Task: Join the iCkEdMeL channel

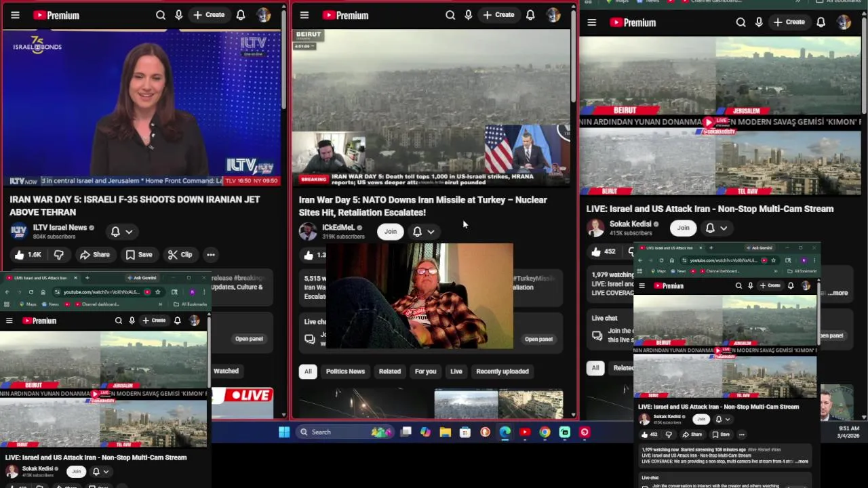Action: (x=391, y=232)
